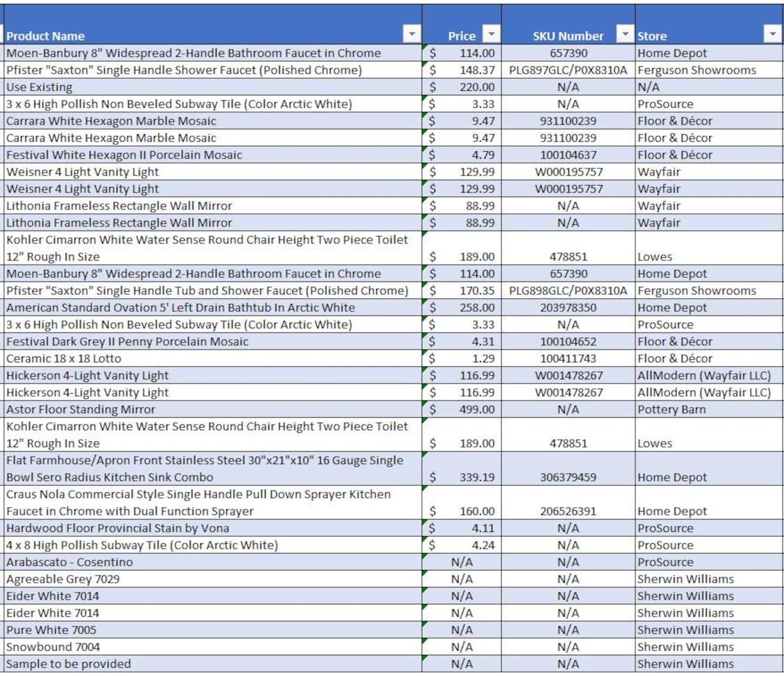Select the Agreeable Grey 7029 cell
This screenshot has height=676, width=784.
pyautogui.click(x=213, y=579)
